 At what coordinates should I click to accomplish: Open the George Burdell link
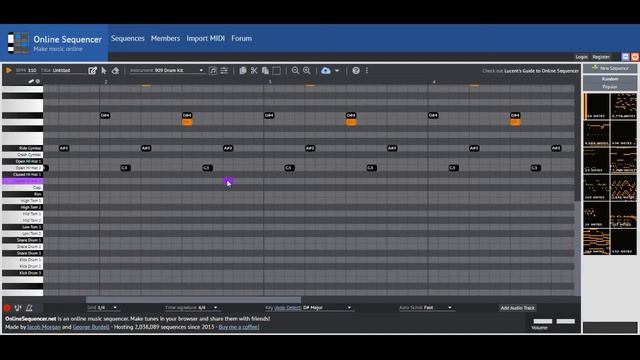[x=91, y=327]
